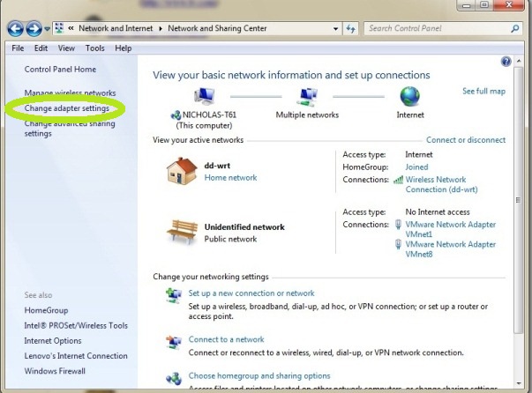The image size is (532, 393).
Task: Open the recent pages dropdown arrow
Action: point(46,29)
